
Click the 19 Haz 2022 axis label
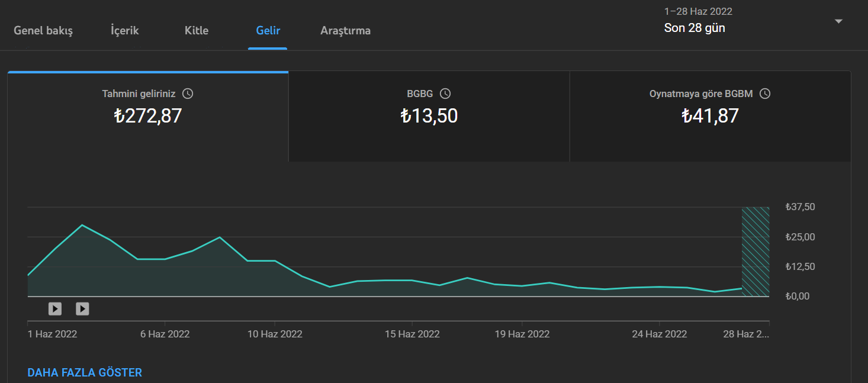[x=522, y=334]
